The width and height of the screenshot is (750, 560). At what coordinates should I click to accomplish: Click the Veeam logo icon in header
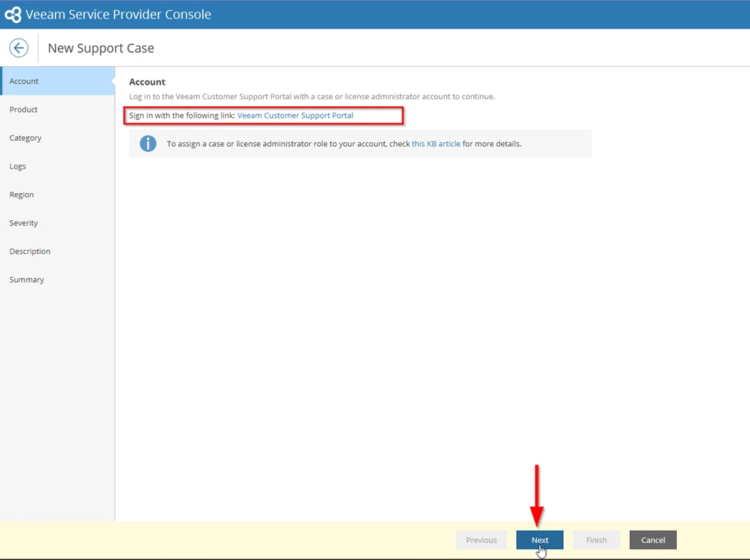[x=13, y=15]
